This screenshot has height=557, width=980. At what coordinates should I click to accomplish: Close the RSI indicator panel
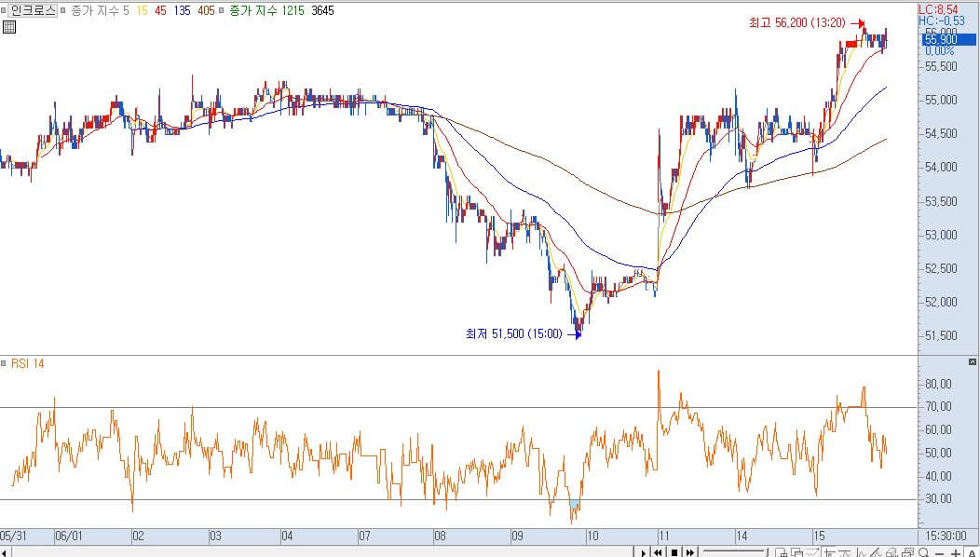pos(972,362)
